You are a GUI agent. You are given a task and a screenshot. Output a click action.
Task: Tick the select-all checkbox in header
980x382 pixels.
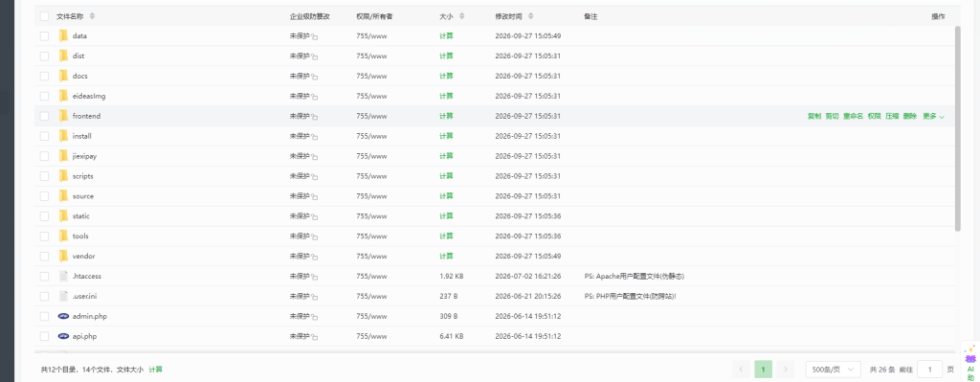(44, 16)
